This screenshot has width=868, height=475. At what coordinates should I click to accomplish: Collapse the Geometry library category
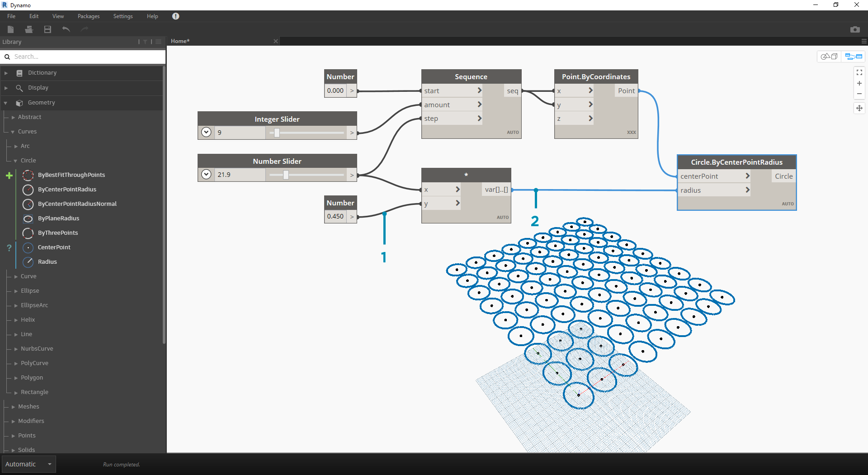click(6, 103)
